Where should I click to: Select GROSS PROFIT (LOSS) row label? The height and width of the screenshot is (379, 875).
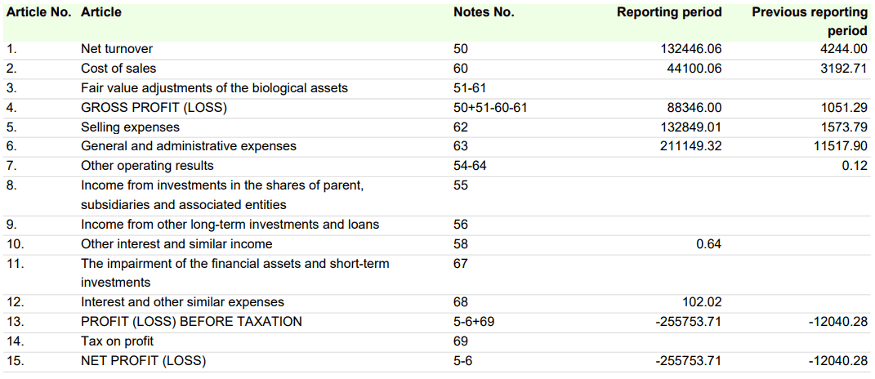pyautogui.click(x=154, y=108)
